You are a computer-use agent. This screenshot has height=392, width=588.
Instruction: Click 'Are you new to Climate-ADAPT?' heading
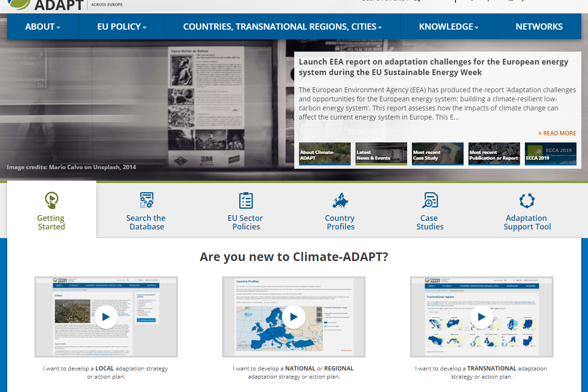[294, 257]
